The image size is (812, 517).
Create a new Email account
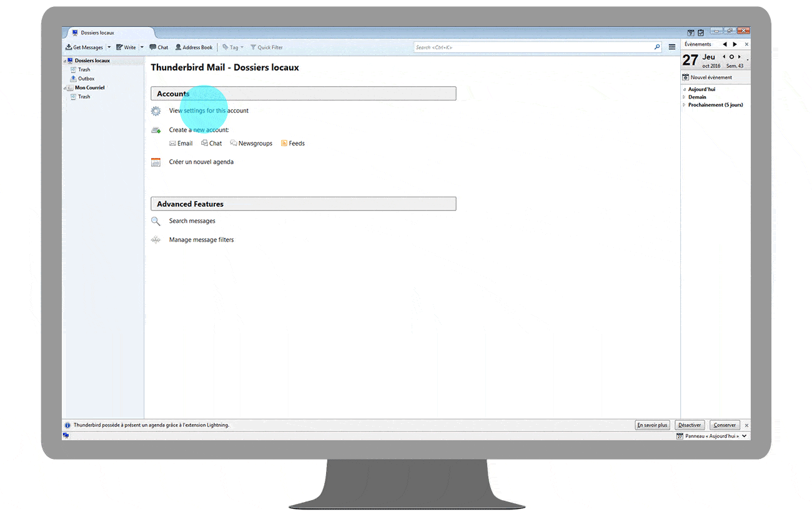(181, 144)
